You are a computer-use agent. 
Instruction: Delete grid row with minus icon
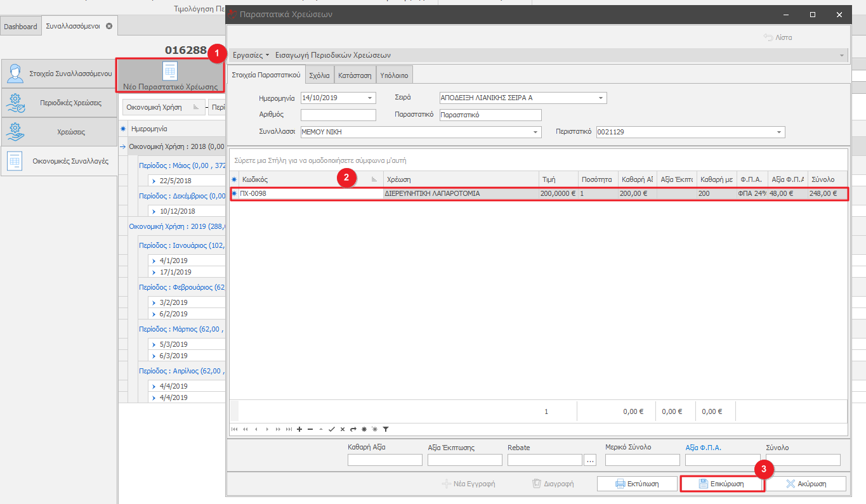tap(310, 429)
